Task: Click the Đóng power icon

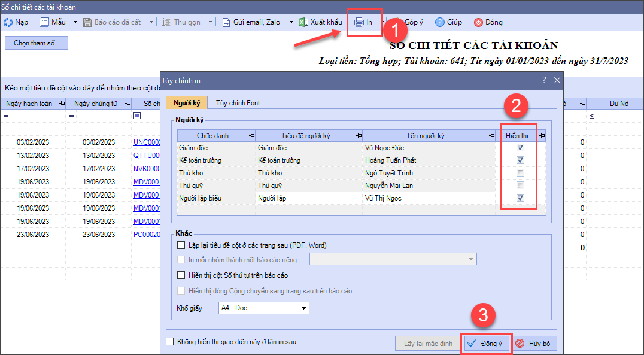Action: [x=478, y=22]
